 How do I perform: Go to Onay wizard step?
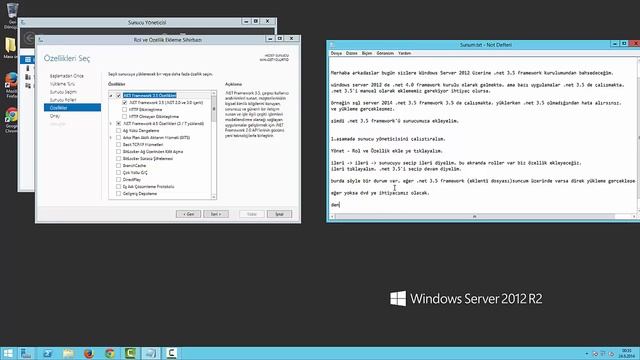click(55, 116)
